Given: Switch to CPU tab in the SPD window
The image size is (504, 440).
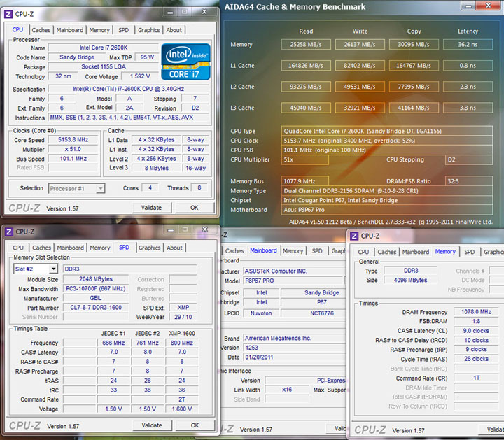Looking at the screenshot, I should (18, 248).
